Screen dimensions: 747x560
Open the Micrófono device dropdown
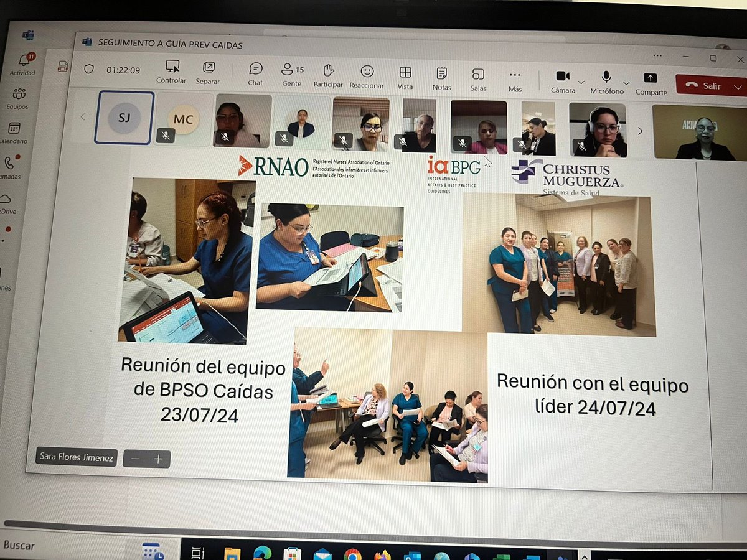[626, 83]
